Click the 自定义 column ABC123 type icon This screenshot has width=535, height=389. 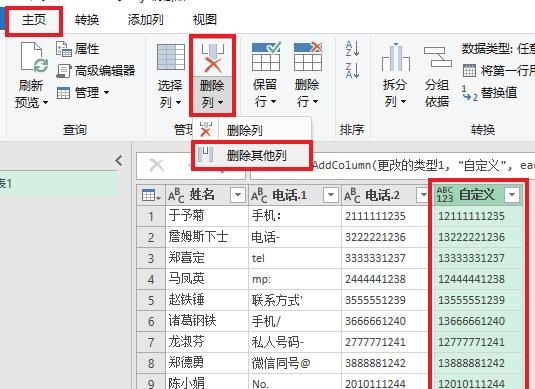(445, 195)
